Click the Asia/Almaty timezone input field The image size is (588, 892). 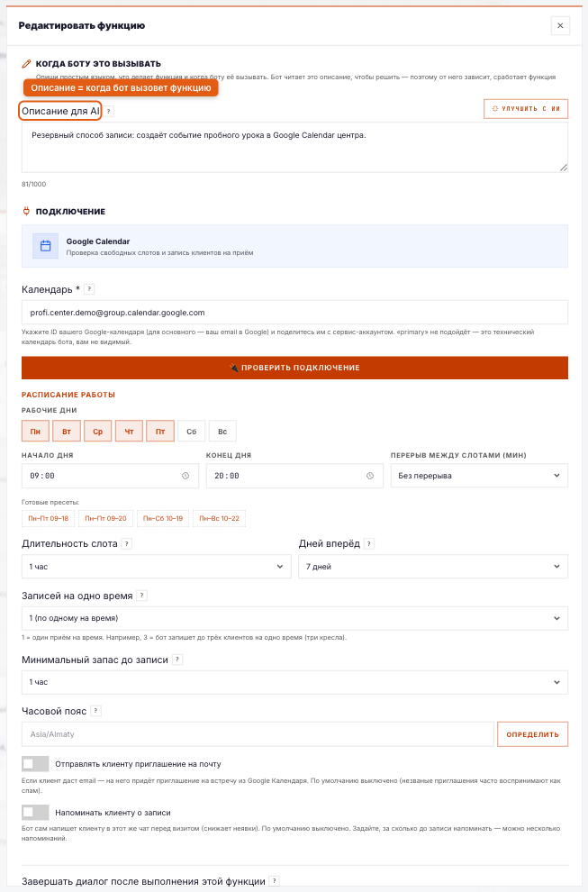[258, 734]
